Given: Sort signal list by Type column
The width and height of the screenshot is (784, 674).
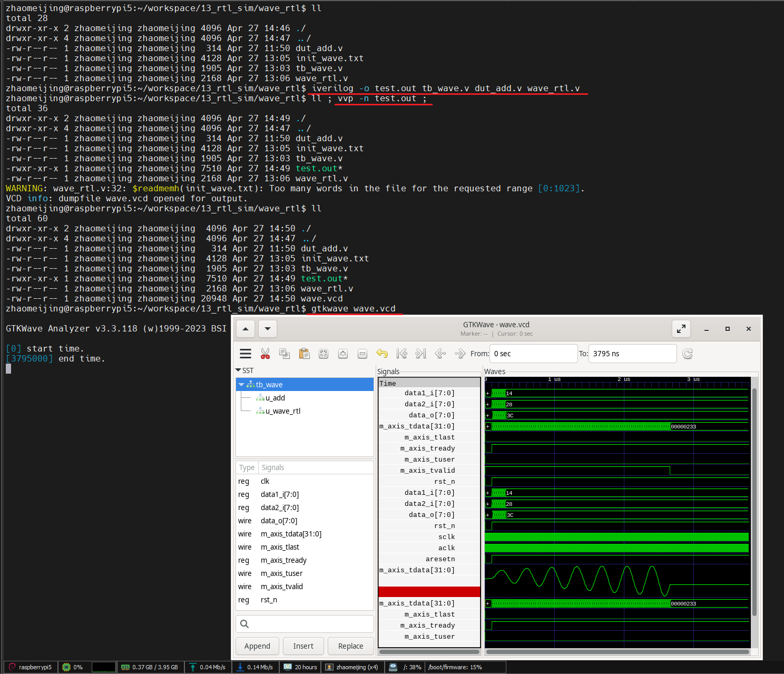Looking at the screenshot, I should click(247, 467).
